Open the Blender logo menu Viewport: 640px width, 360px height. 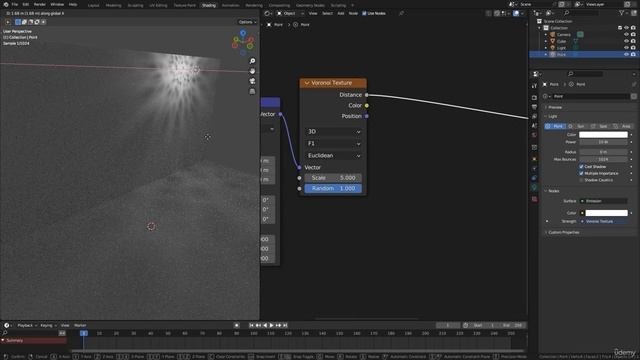pyautogui.click(x=6, y=4)
